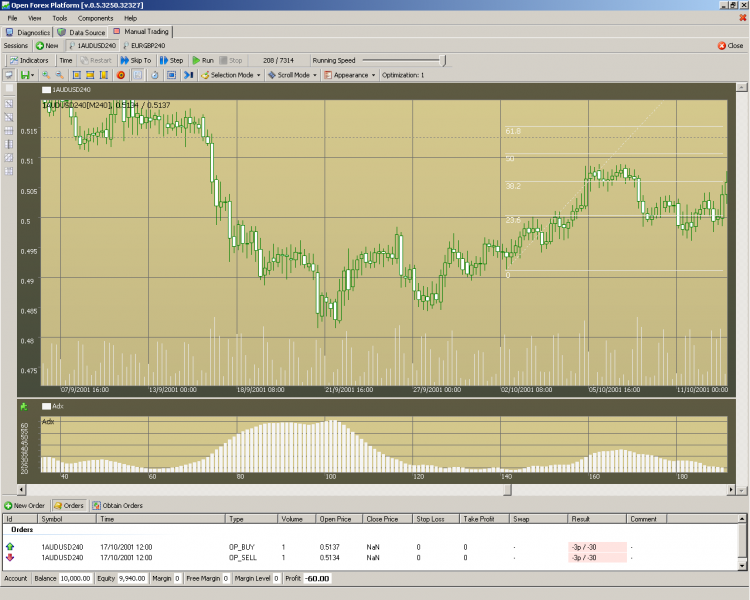This screenshot has width=750, height=600.
Task: Click the first icon in the chart toolbar
Action: click(9, 75)
